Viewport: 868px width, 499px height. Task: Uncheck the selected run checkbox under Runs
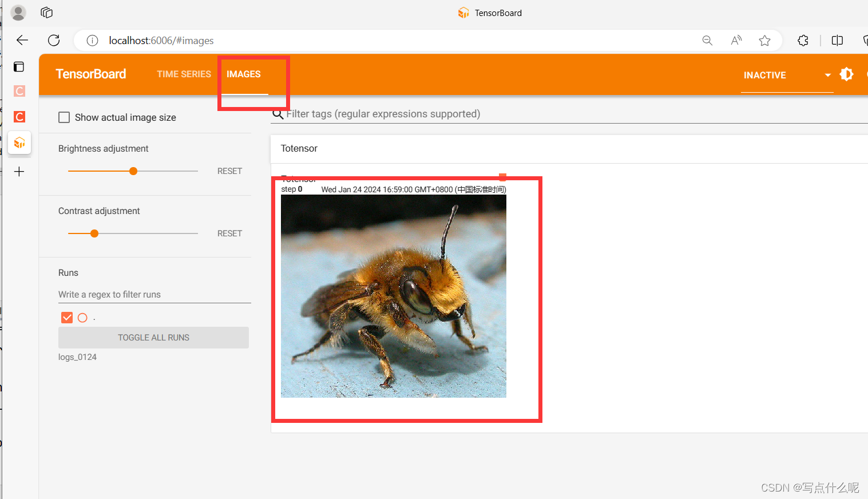(67, 318)
